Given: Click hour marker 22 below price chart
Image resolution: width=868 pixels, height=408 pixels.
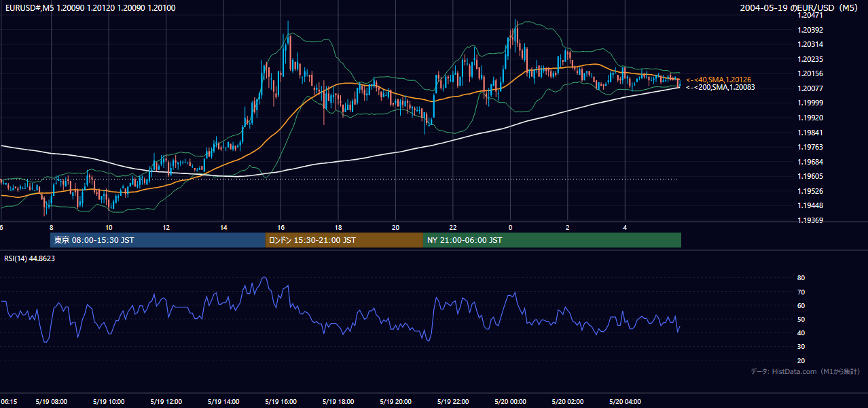Looking at the screenshot, I should [453, 227].
